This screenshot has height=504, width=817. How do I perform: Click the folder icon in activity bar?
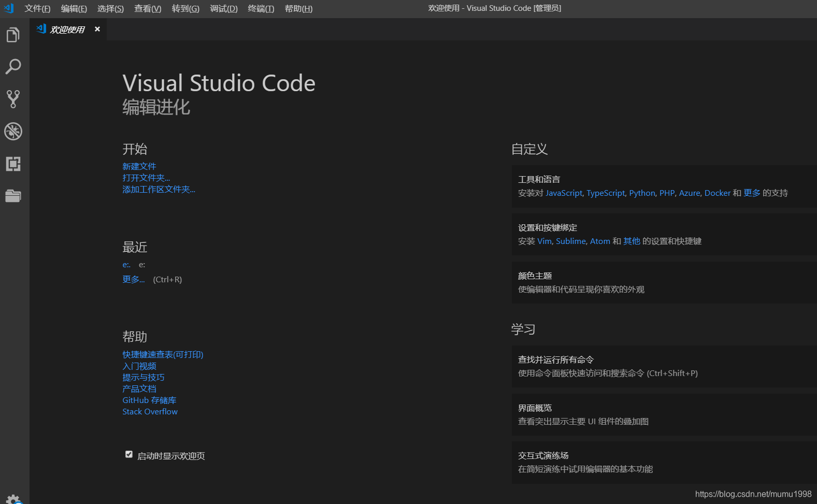(13, 196)
